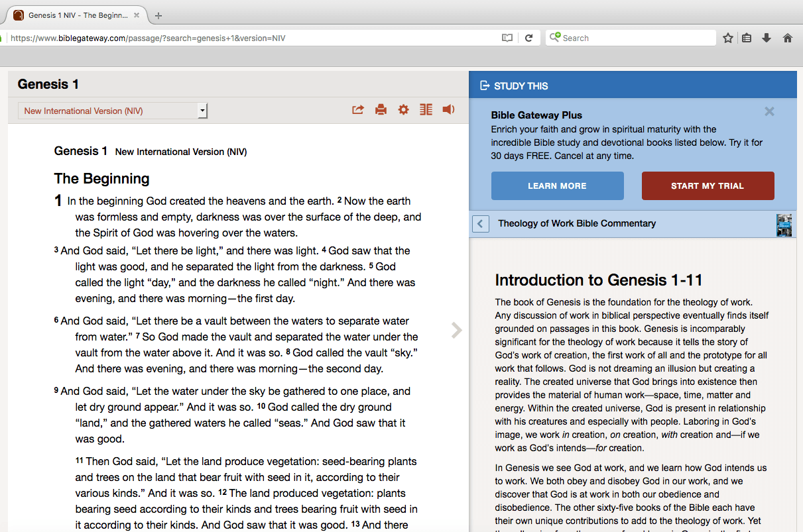Add parallel translation columns icon
803x532 pixels.
pos(426,110)
